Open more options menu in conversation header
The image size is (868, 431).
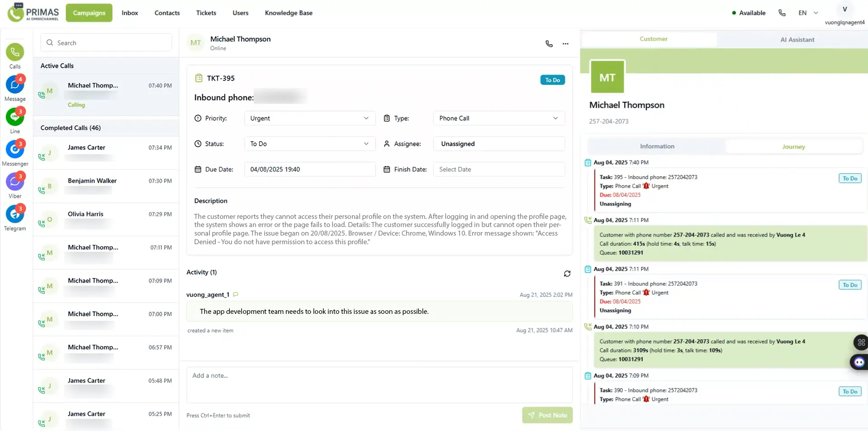coord(565,44)
